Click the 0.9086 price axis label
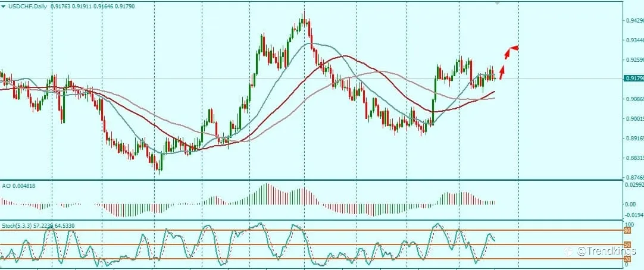Screen dimensions: 644x270 point(635,99)
